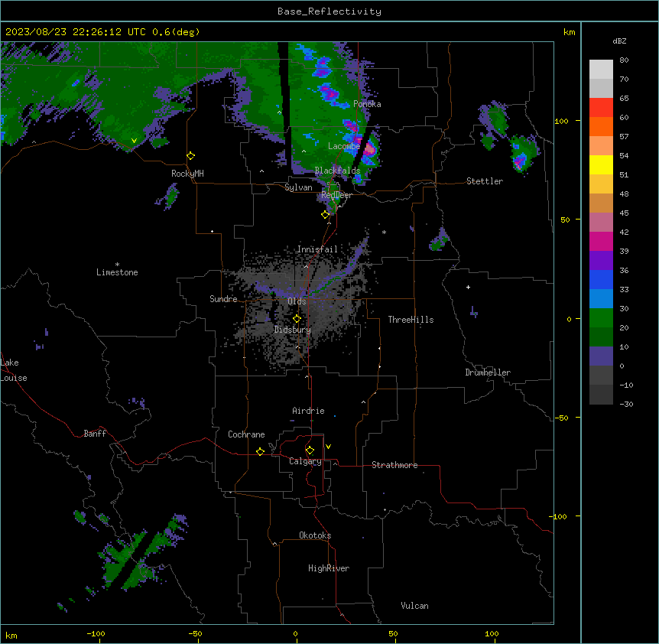Click the yellow diamond marker above the Calgary label
659x644 pixels.
(x=310, y=450)
